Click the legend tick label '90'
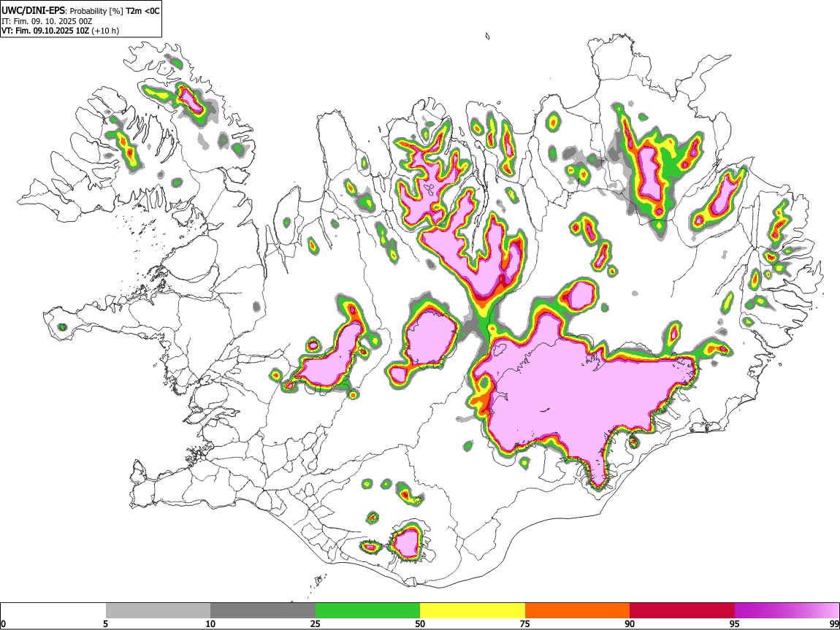Image resolution: width=840 pixels, height=630 pixels. coord(630,624)
